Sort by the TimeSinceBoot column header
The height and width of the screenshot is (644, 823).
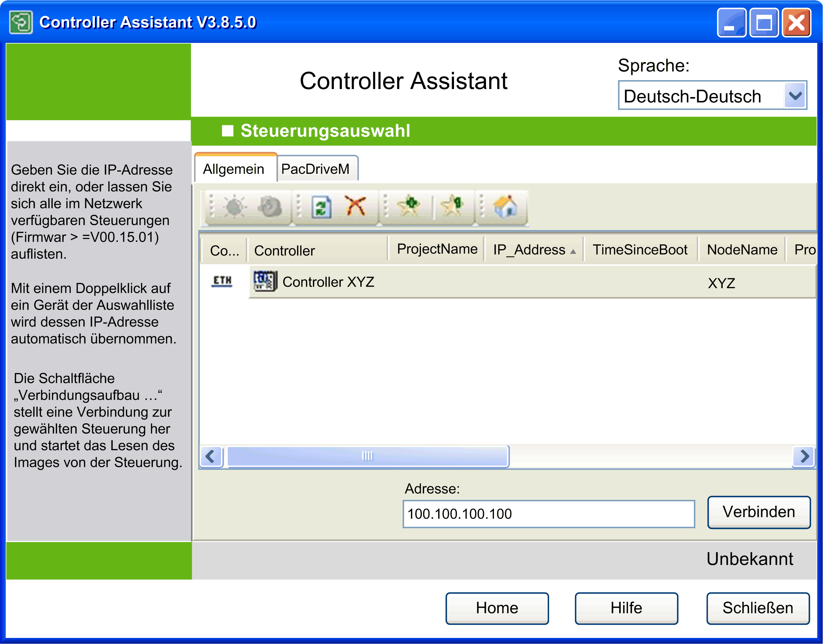[640, 249]
